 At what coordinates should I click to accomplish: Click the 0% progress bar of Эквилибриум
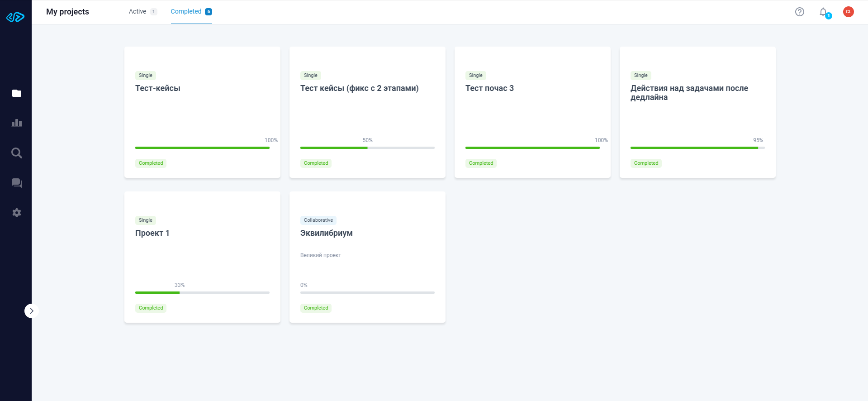coord(367,292)
